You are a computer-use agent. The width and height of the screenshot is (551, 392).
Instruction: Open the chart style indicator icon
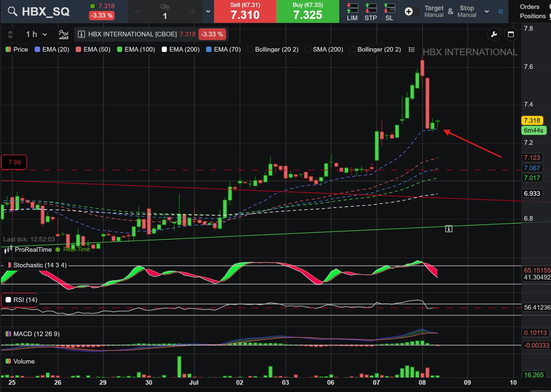click(64, 34)
